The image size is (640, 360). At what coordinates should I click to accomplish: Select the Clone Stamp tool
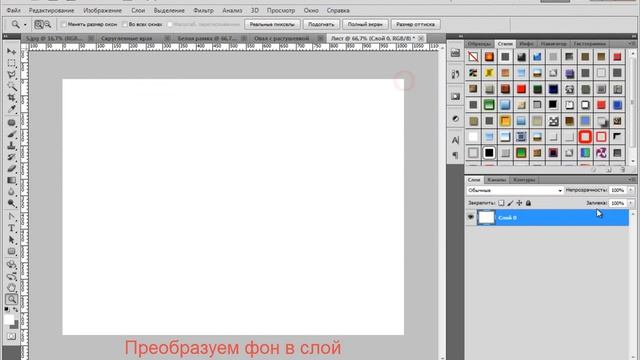tap(11, 146)
